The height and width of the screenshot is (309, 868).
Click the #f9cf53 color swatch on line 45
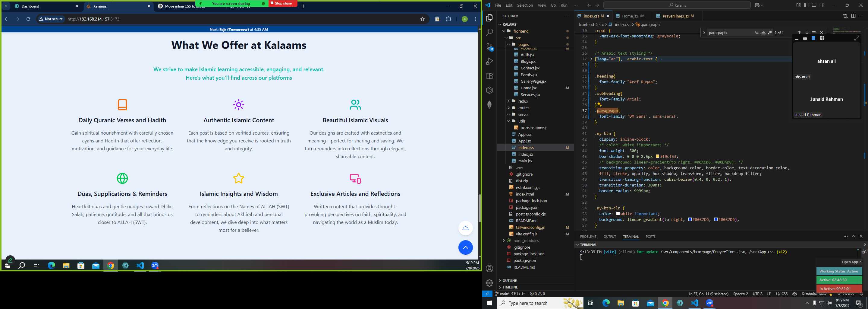point(657,157)
